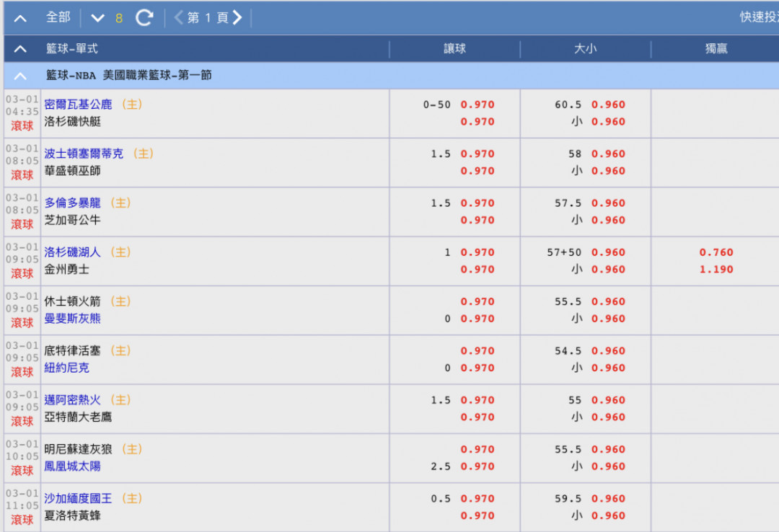Select 金州勇士 moneyline odds 1.190
This screenshot has height=532, width=779.
(x=716, y=269)
